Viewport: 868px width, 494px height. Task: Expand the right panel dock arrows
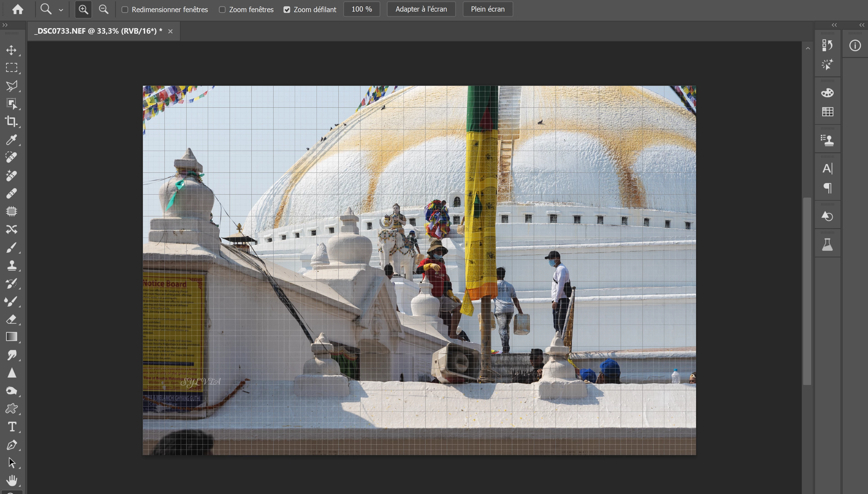click(x=834, y=25)
